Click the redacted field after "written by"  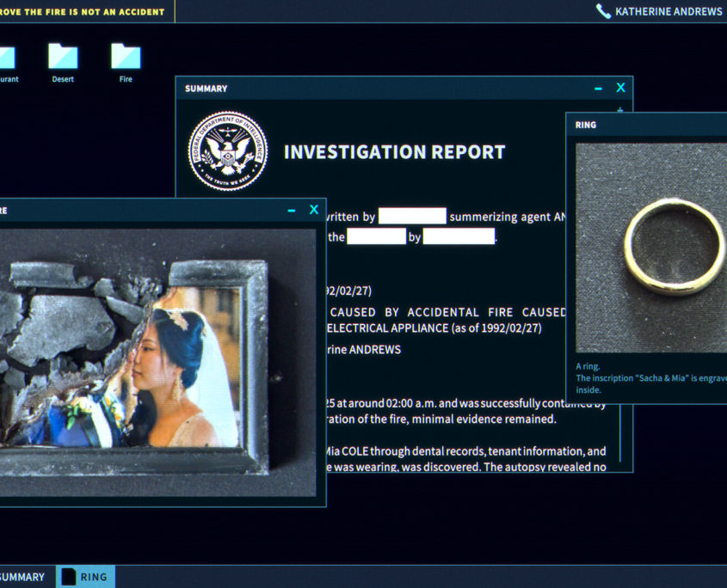click(x=412, y=217)
